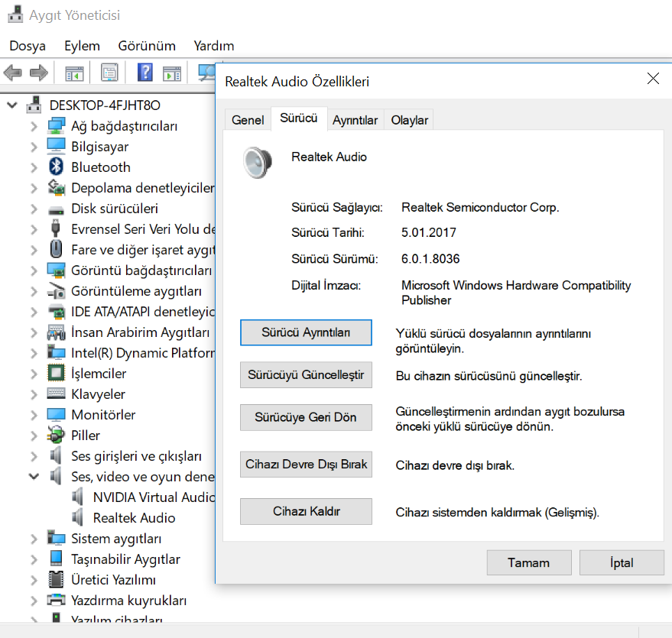Click the Disk sürücüleri drive icon

pos(56,210)
